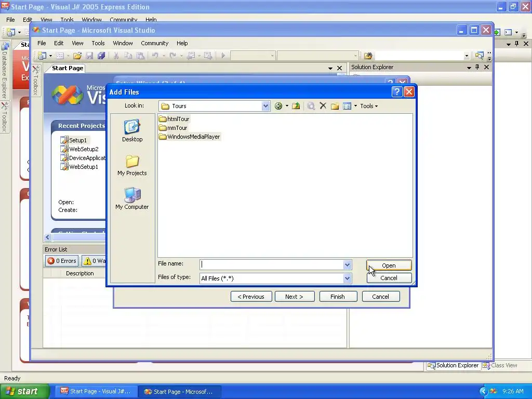Click Cancel in the Add Files dialog
This screenshot has width=532, height=399.
[x=389, y=278]
